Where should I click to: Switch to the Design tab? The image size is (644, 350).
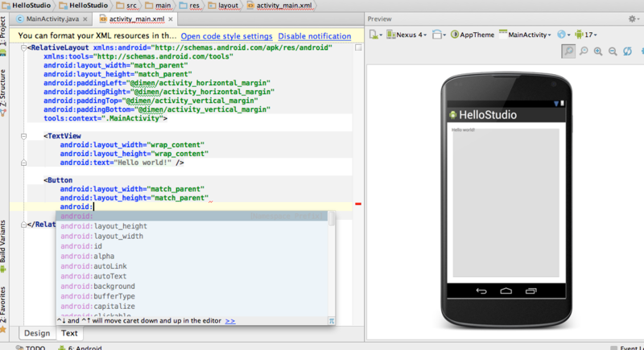point(37,333)
